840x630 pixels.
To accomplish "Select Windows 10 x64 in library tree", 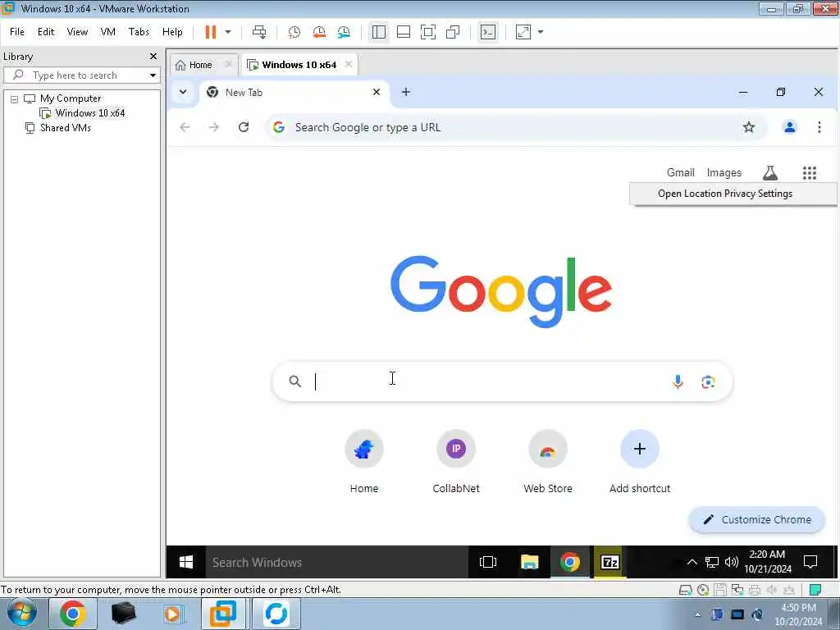I will click(89, 113).
